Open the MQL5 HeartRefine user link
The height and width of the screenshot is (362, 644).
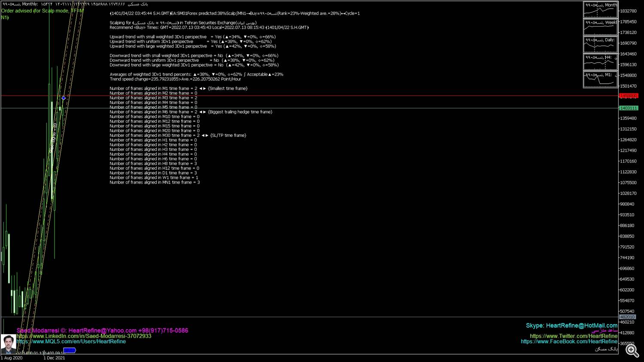pyautogui.click(x=71, y=342)
